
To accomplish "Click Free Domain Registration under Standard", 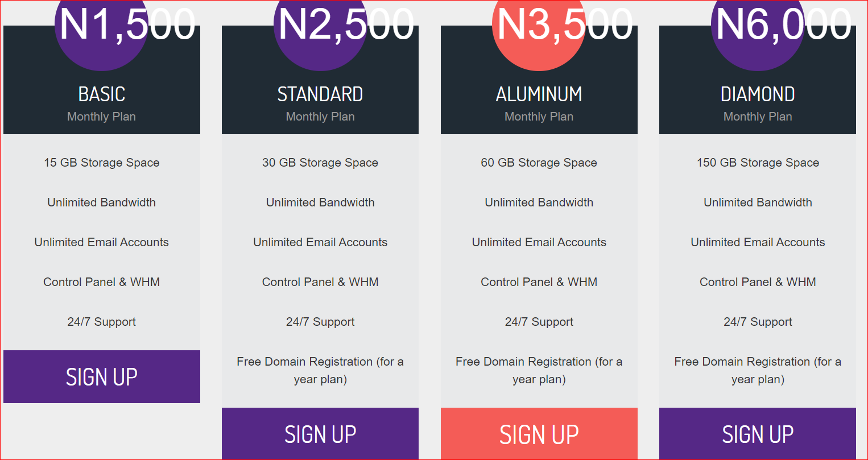I will 320,370.
